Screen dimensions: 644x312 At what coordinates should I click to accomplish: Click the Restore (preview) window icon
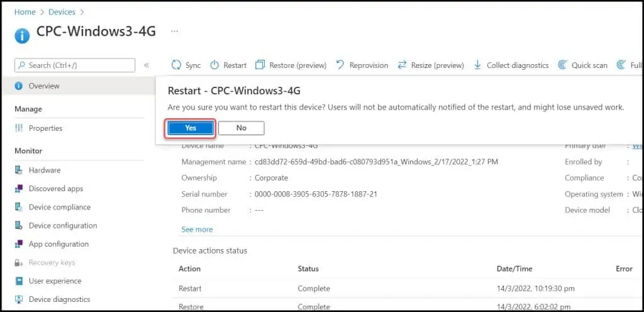tap(260, 65)
